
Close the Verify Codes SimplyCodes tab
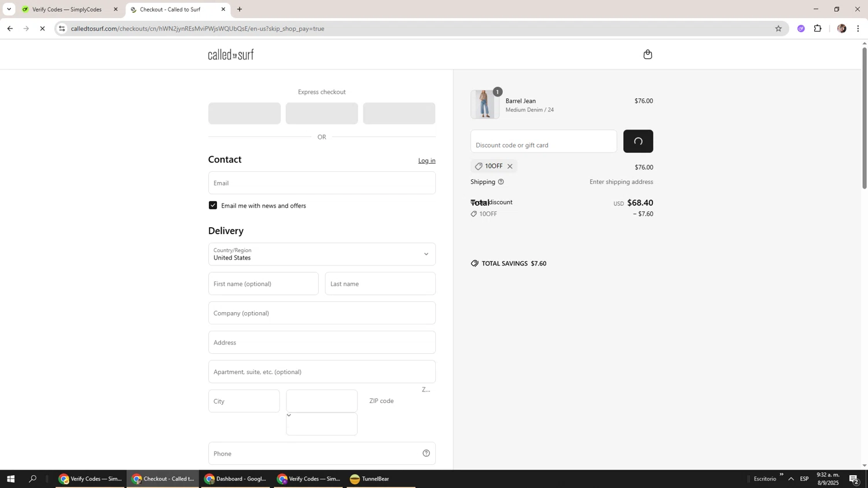click(x=115, y=9)
